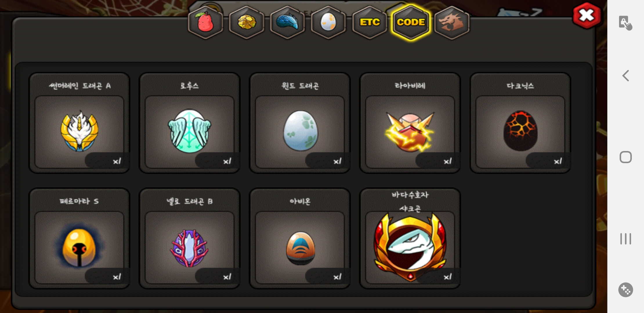Switch to the gold nugget tab

coord(247,22)
